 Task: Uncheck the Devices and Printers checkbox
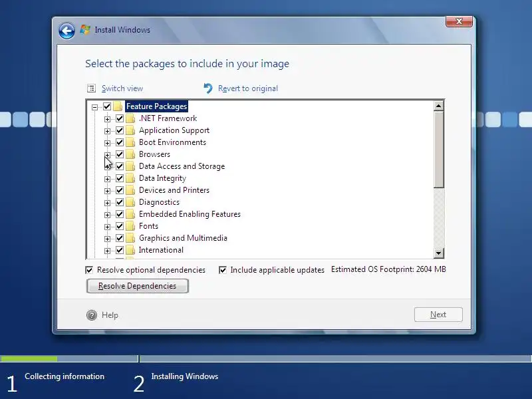coord(120,190)
